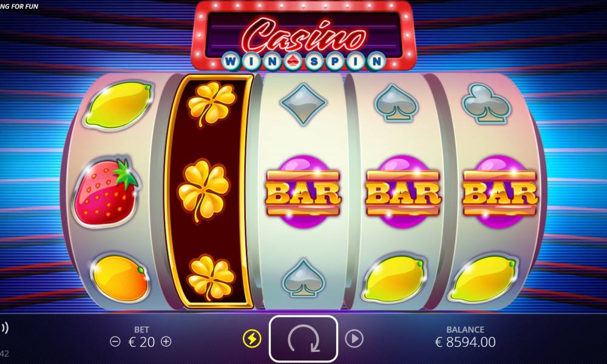Decrease bet with the minus icon
607x364 pixels.
[x=115, y=342]
